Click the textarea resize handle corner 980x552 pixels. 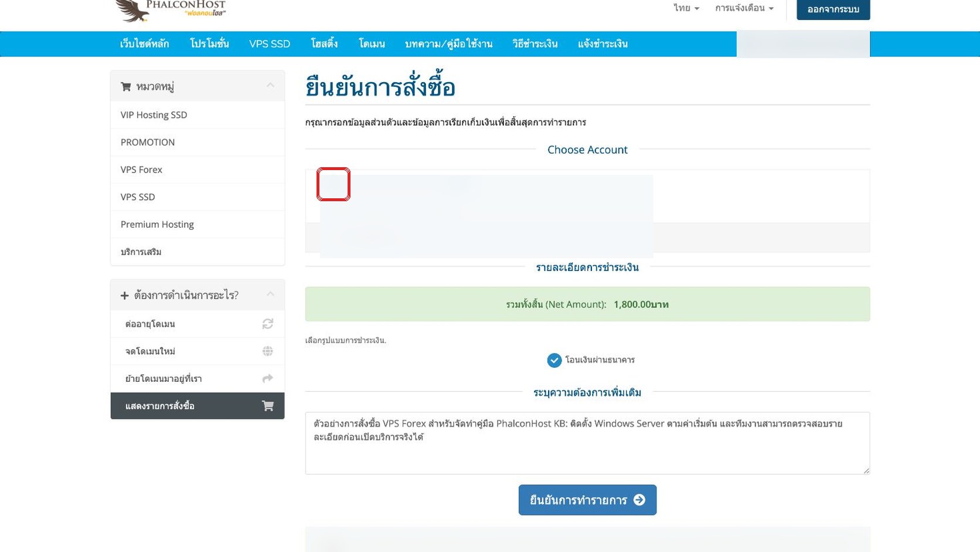pos(866,470)
